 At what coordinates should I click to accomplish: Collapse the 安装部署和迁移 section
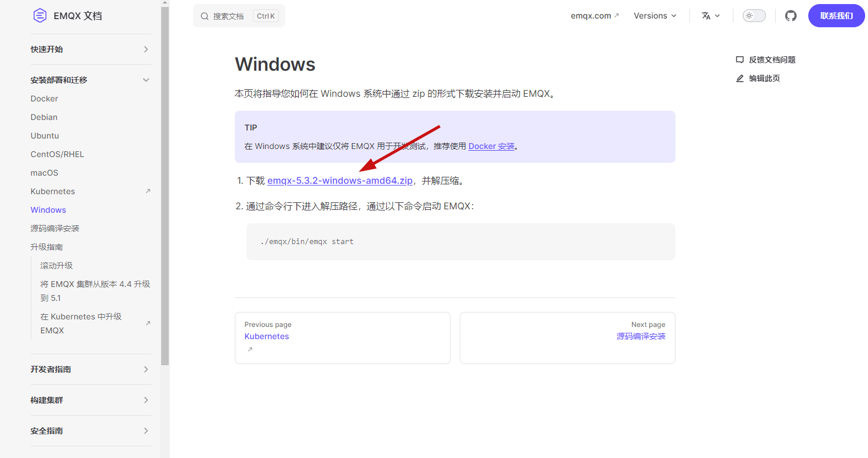click(90, 80)
